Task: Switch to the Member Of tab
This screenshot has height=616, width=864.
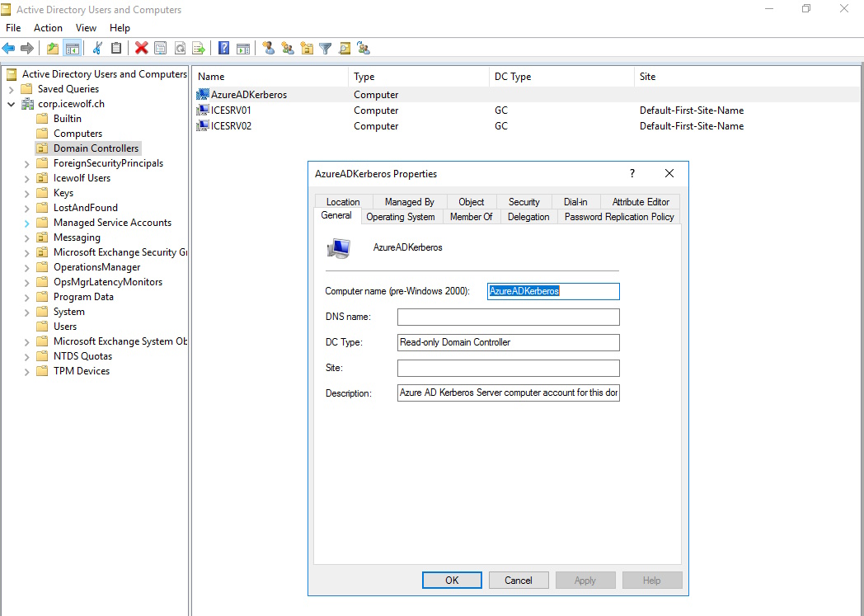Action: [x=471, y=217]
